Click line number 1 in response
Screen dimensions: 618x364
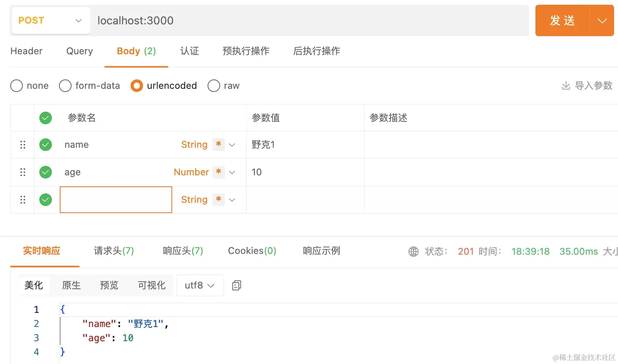(x=36, y=310)
